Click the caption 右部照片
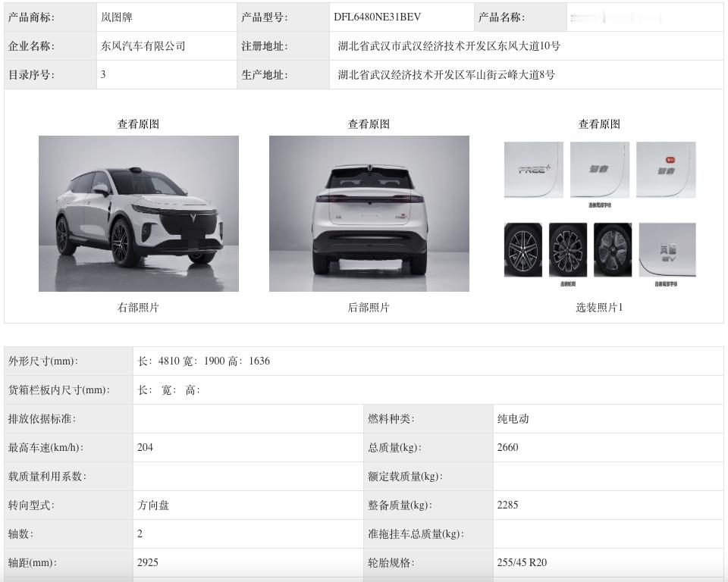Viewport: 728px width, 582px height. click(138, 307)
